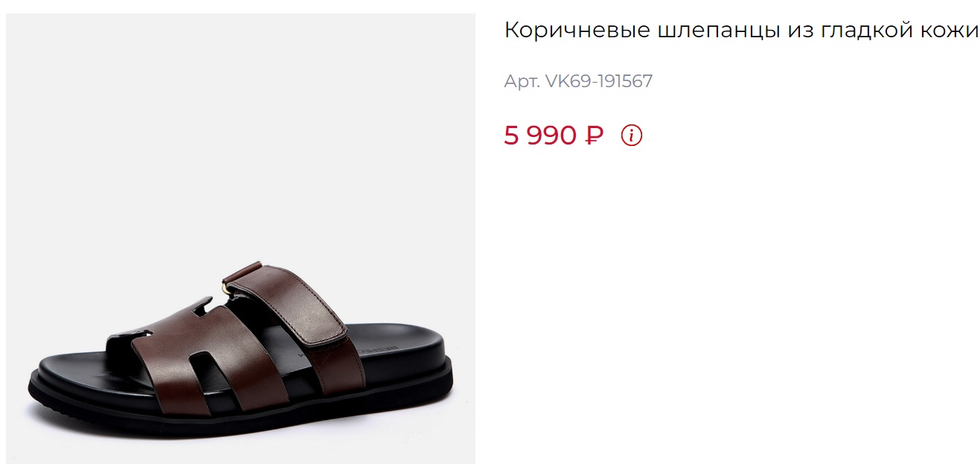
Task: Click the product title Коричневые шлепанцы из гладкой кожи
Action: 741,32
